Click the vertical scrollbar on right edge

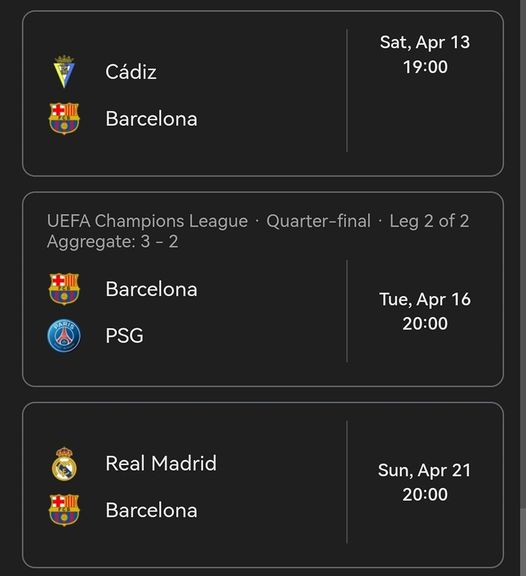point(523,288)
